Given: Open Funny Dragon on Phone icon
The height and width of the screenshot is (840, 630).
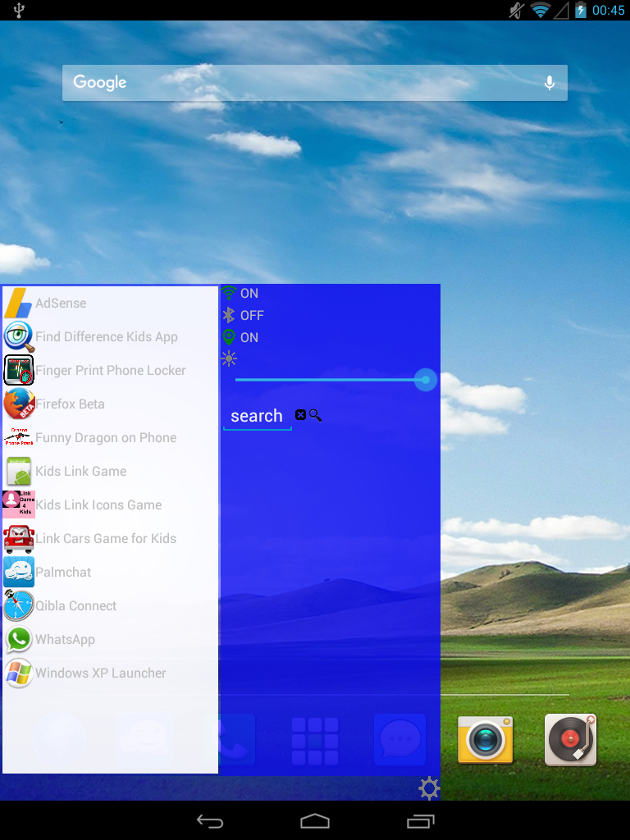Looking at the screenshot, I should click(19, 437).
